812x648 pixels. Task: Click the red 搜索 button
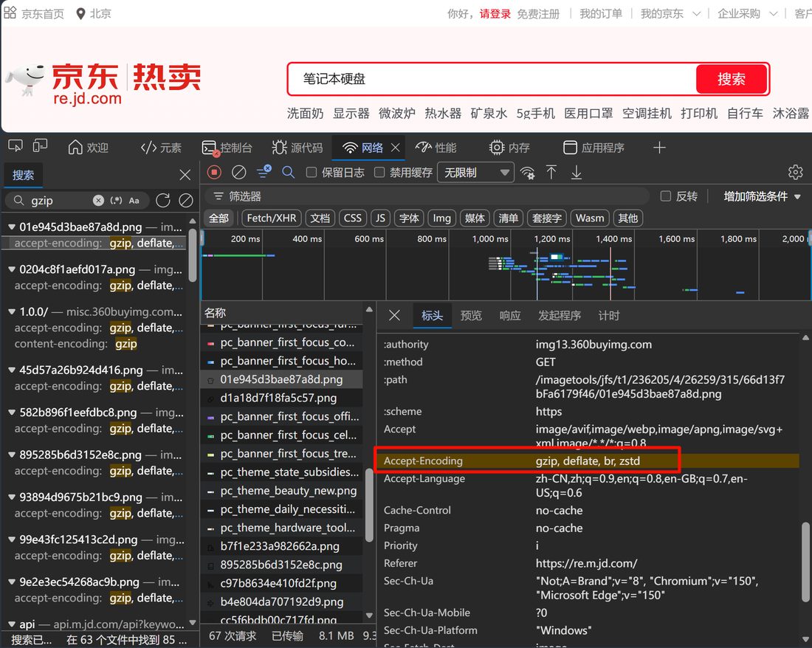click(732, 79)
